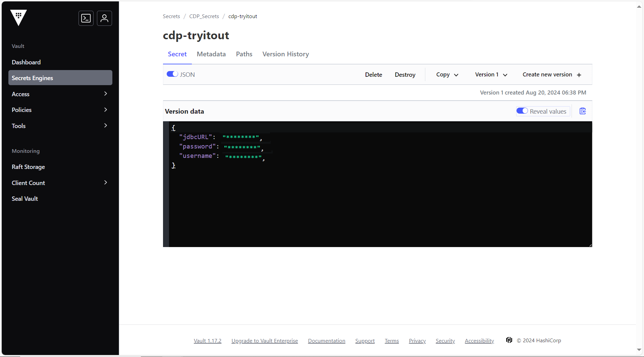Go to the CDP_Secrets breadcrumb
This screenshot has height=357, width=644.
coord(204,16)
